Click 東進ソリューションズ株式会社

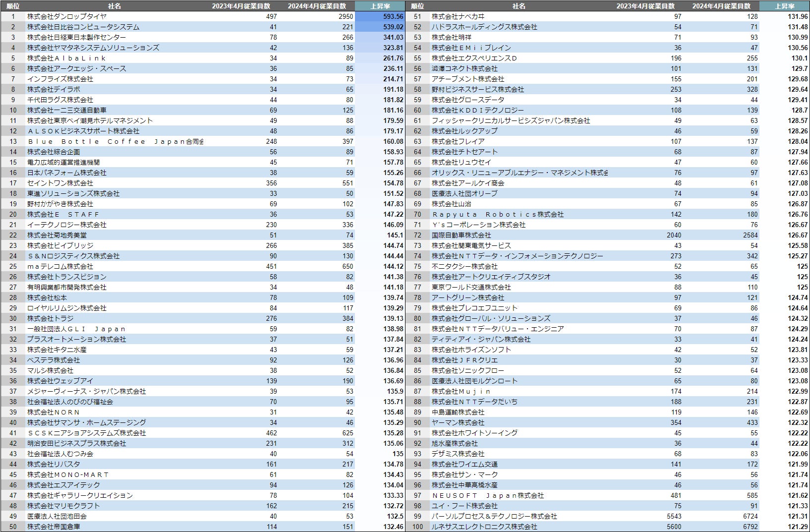(73, 193)
